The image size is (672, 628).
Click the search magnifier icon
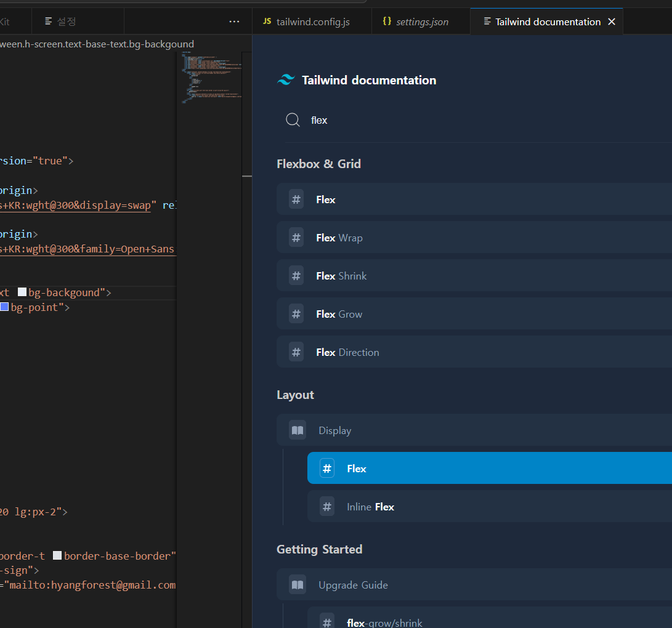point(293,120)
